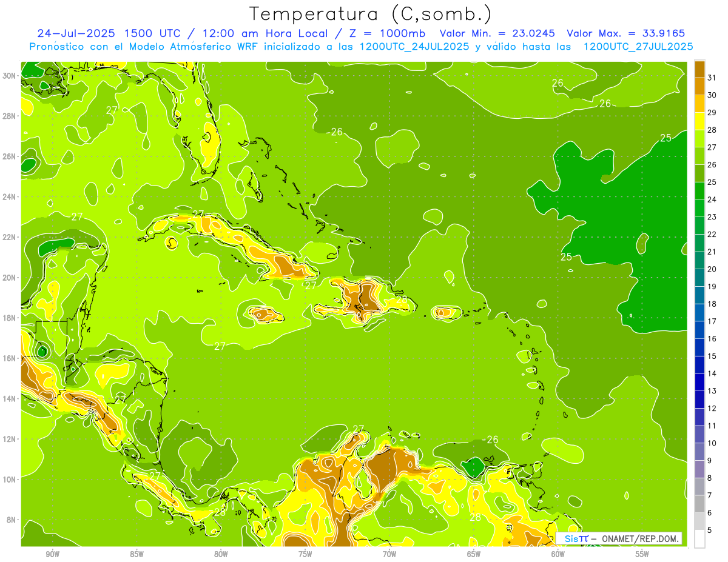The height and width of the screenshot is (562, 728).
Task: Click the "30N" latitude axis label
Action: tap(9, 75)
